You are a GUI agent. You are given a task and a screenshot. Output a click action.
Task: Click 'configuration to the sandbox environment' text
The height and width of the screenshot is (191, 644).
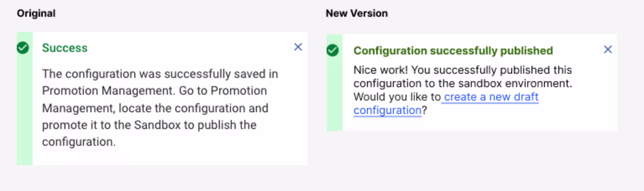462,84
